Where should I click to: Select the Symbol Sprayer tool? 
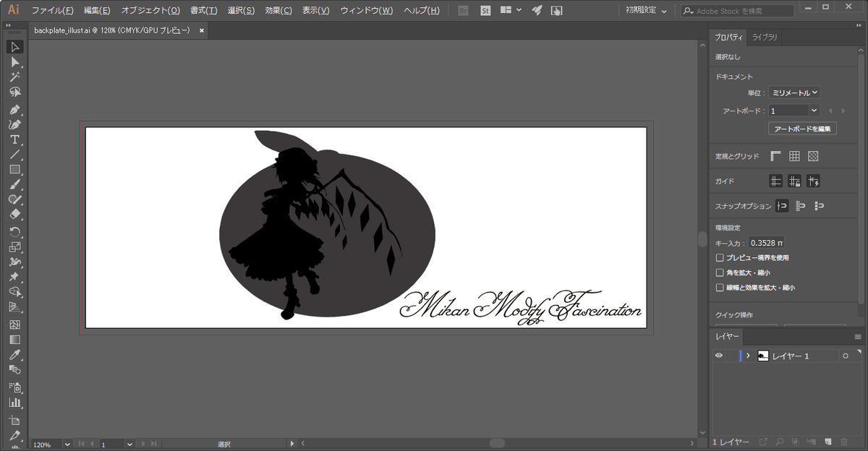14,387
